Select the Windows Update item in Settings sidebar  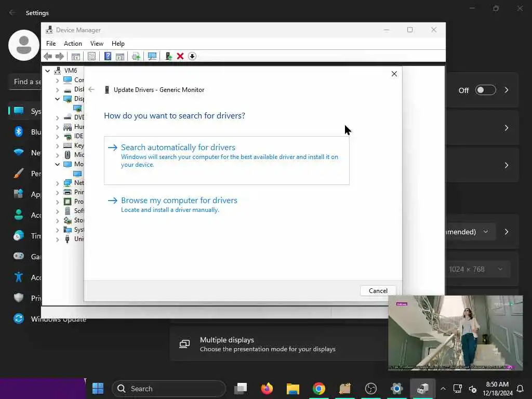coord(50,319)
